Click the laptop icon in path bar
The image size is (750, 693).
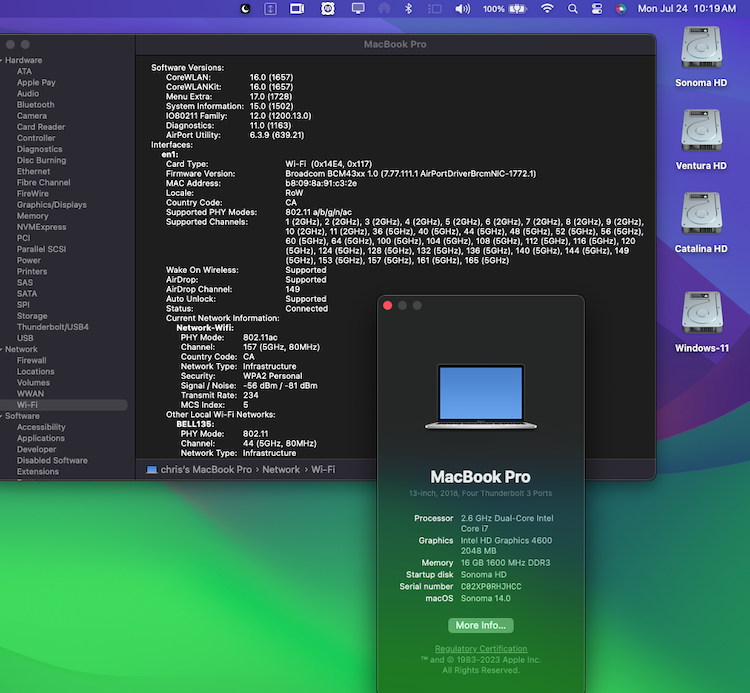(152, 470)
